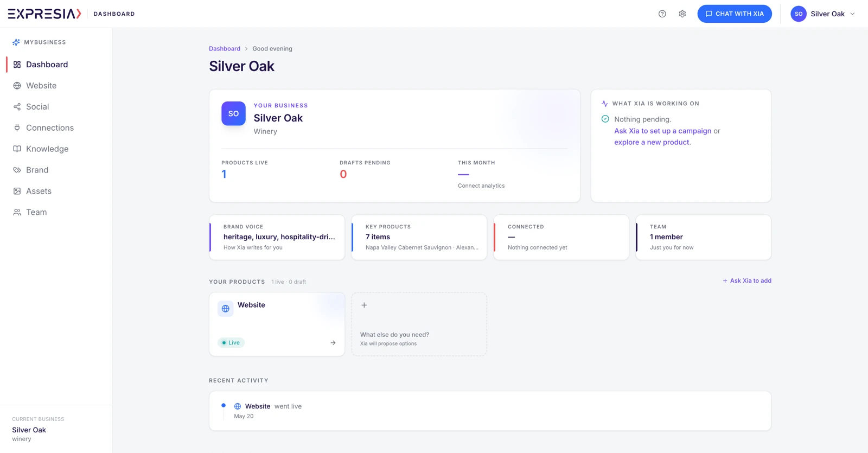Click the Winery subtitle under Silver Oak

click(265, 131)
